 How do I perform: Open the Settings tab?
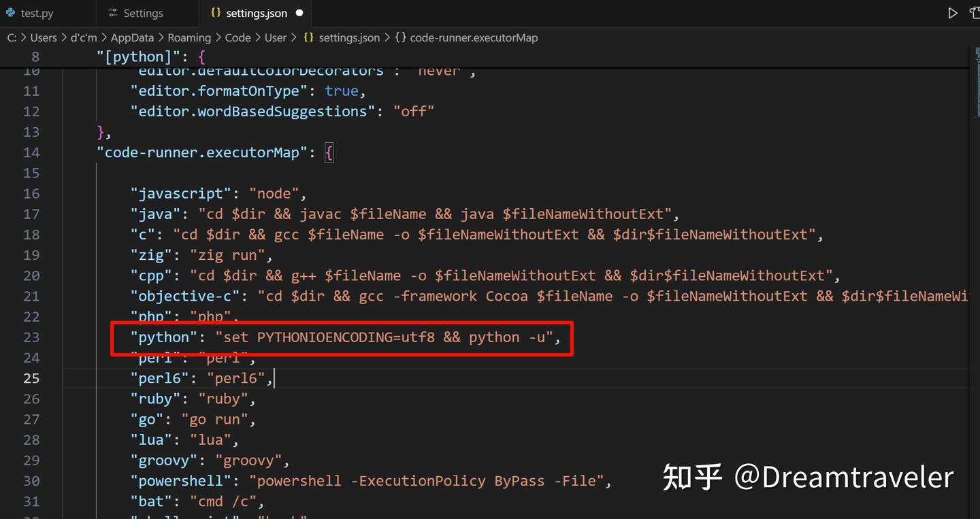(x=143, y=12)
